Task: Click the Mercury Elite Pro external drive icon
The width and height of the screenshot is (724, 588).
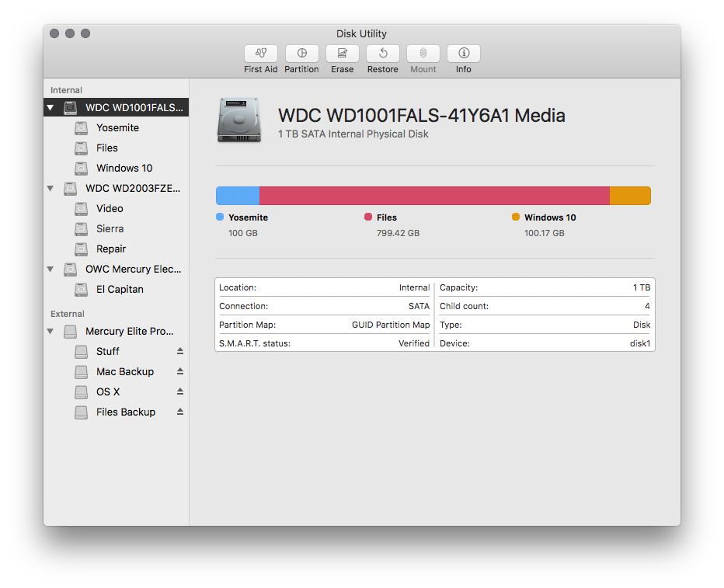Action: point(70,332)
